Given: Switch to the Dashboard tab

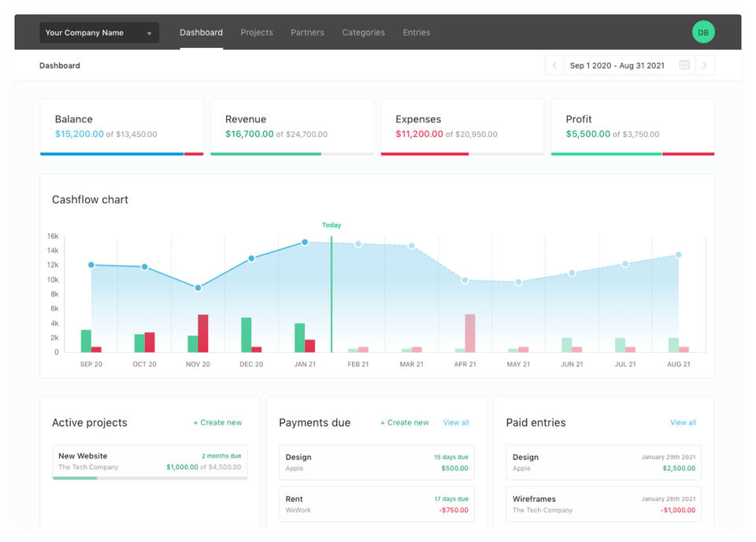Looking at the screenshot, I should pos(201,32).
